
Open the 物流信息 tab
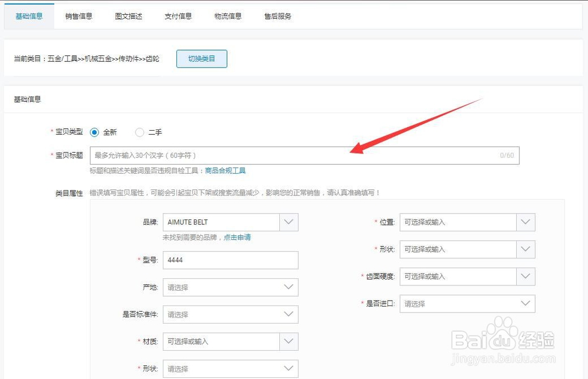tap(228, 16)
